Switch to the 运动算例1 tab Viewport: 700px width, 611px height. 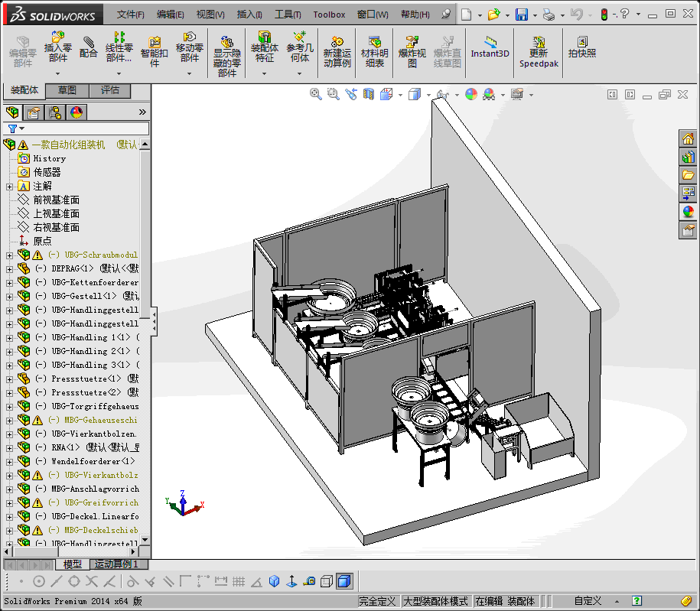116,564
